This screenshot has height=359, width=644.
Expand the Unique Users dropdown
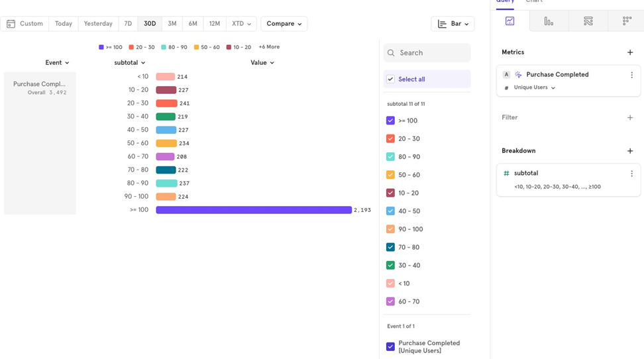534,87
